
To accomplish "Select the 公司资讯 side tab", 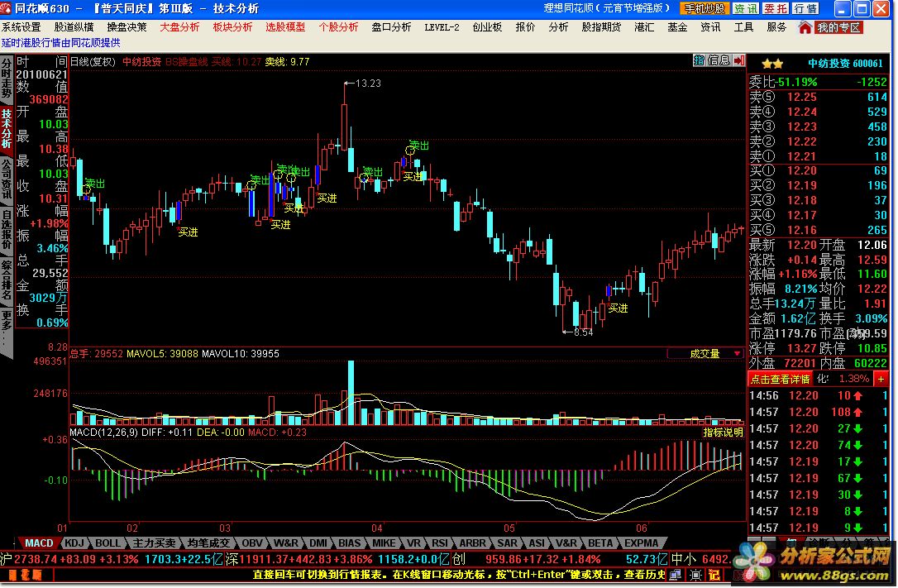I will pyautogui.click(x=7, y=179).
